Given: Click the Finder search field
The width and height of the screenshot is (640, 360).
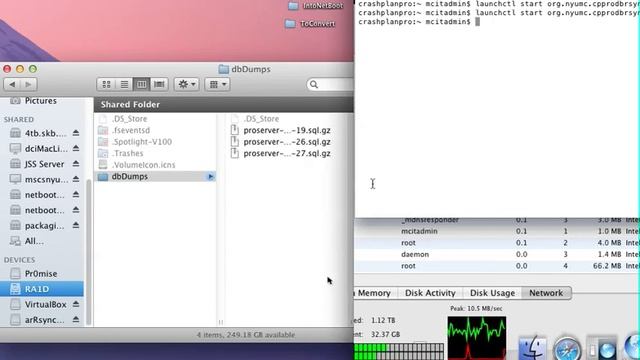Looking at the screenshot, I should (x=331, y=84).
